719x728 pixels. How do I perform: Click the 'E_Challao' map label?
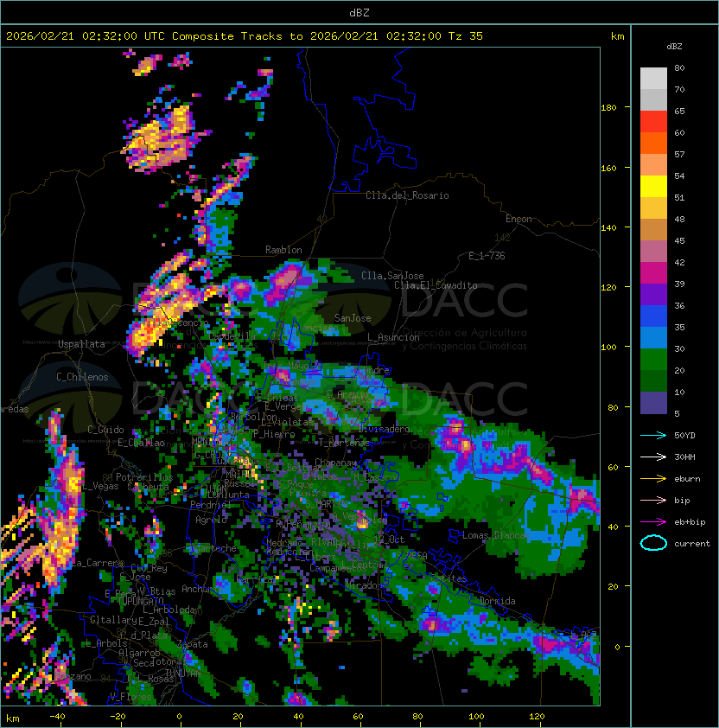click(141, 443)
